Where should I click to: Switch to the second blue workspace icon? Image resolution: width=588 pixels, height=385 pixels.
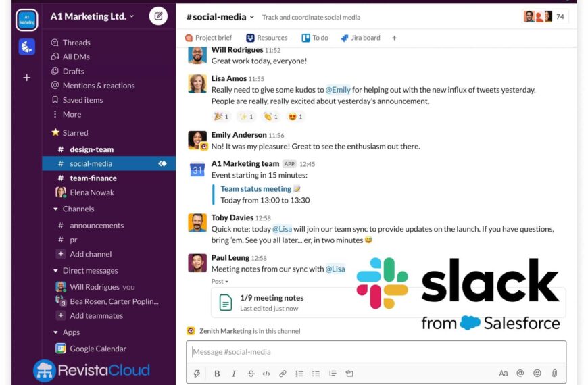26,47
